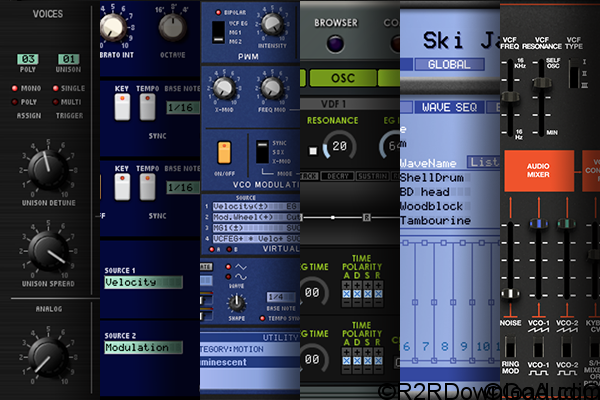Image resolution: width=600 pixels, height=400 pixels.
Task: Select the Woodblock wave
Action: coord(432,206)
